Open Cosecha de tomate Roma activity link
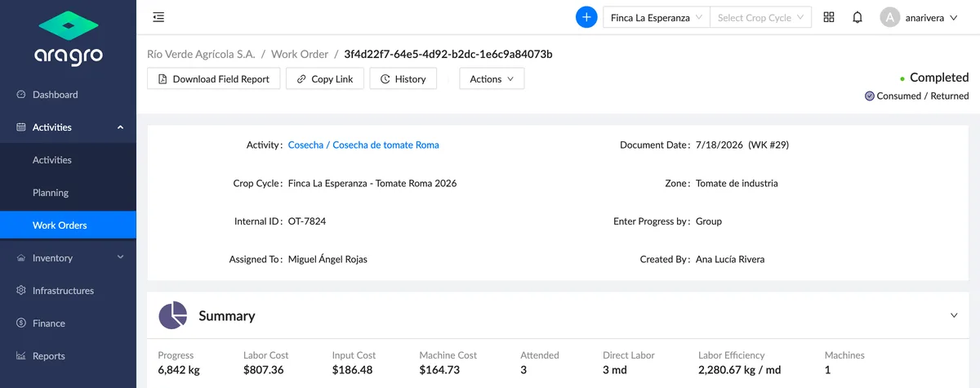 363,145
